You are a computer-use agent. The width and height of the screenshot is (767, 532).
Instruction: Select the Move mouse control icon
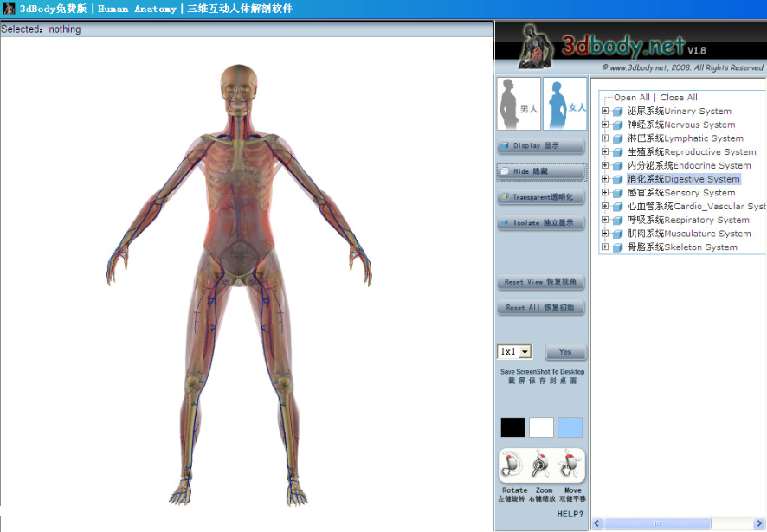tap(570, 465)
